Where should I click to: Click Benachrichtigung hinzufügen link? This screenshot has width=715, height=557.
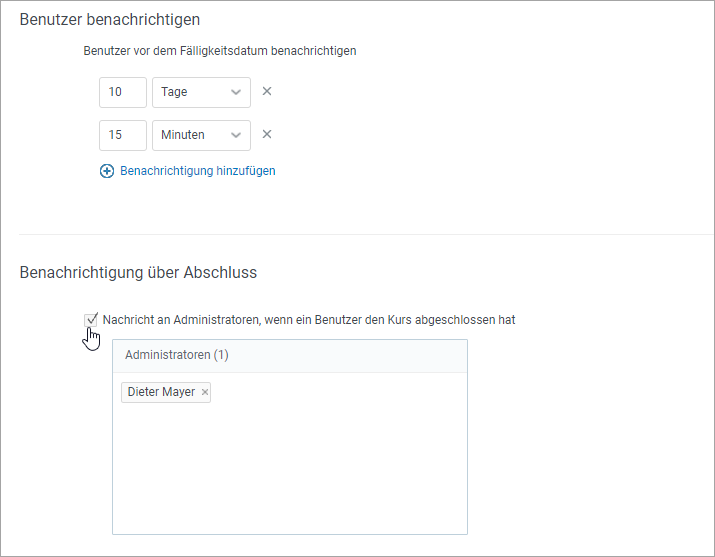[x=197, y=171]
